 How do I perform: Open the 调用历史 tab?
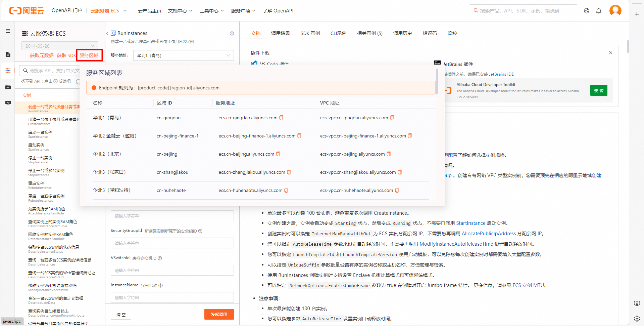(403, 33)
